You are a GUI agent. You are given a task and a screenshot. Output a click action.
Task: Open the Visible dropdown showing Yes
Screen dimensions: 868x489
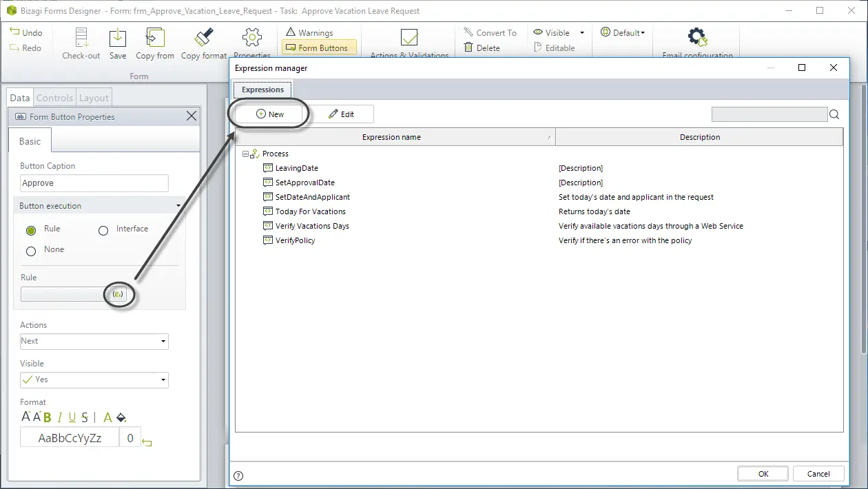click(94, 379)
